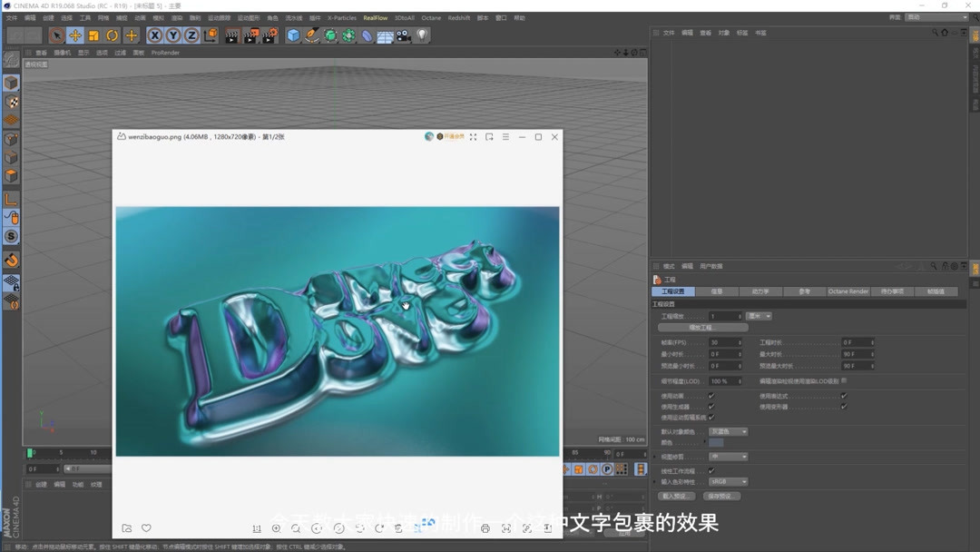This screenshot has height=552, width=980.
Task: Click the 保存预设 button
Action: 721,497
